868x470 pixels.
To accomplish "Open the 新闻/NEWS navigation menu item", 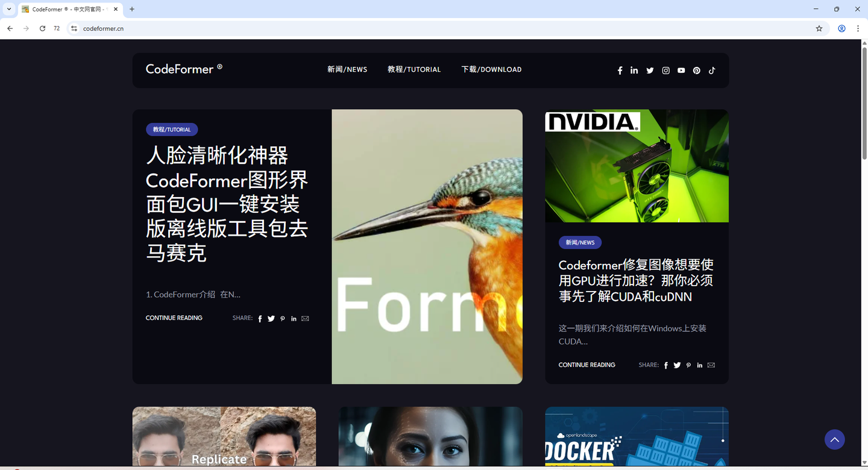I will [x=347, y=69].
